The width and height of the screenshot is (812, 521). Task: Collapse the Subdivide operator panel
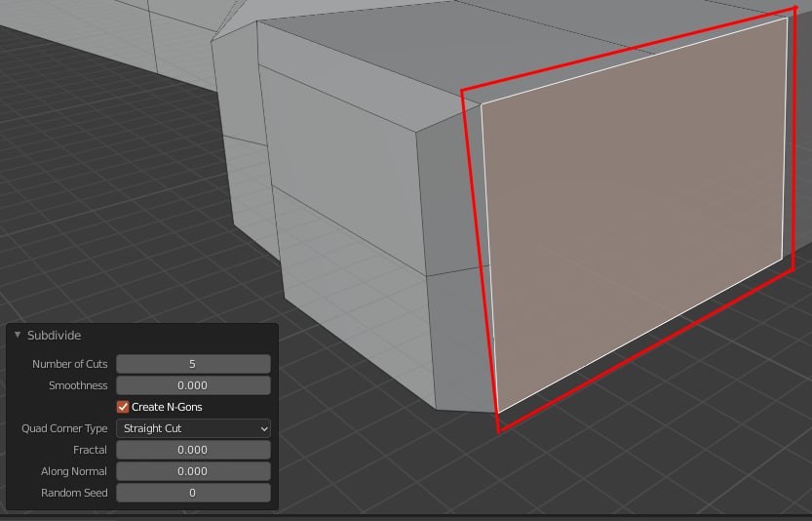tap(18, 335)
